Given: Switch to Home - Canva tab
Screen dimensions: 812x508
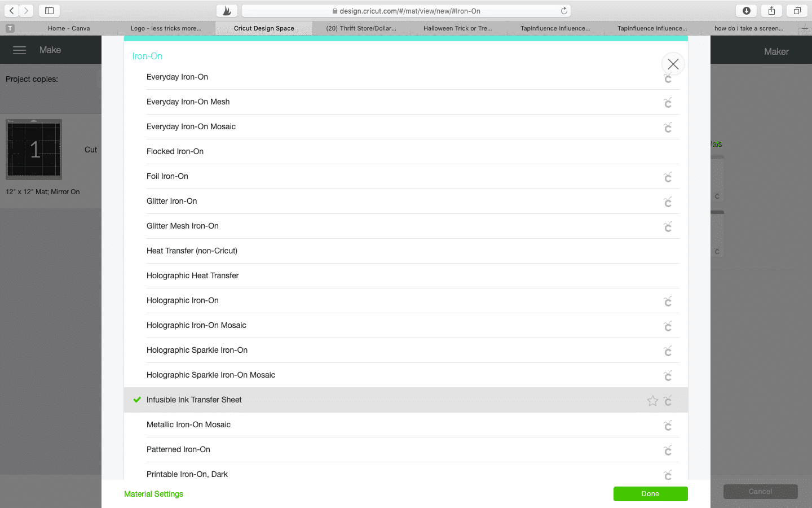Looking at the screenshot, I should 69,28.
